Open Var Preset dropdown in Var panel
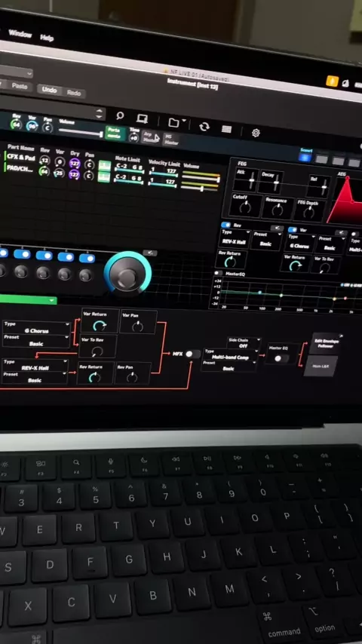Viewport: 362px width, 644px height. pyautogui.click(x=331, y=244)
